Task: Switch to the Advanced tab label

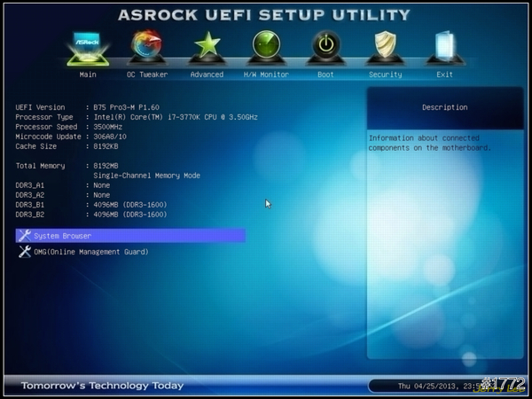Action: (207, 74)
